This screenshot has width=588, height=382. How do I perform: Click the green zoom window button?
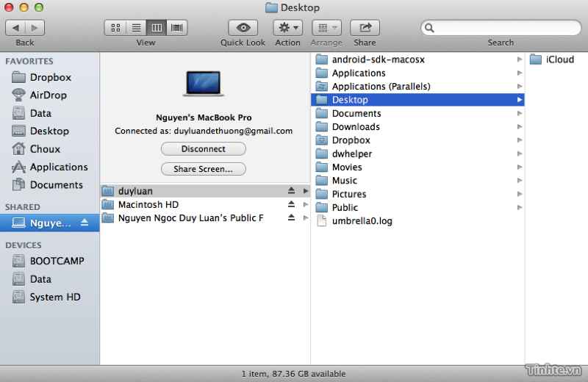[39, 7]
